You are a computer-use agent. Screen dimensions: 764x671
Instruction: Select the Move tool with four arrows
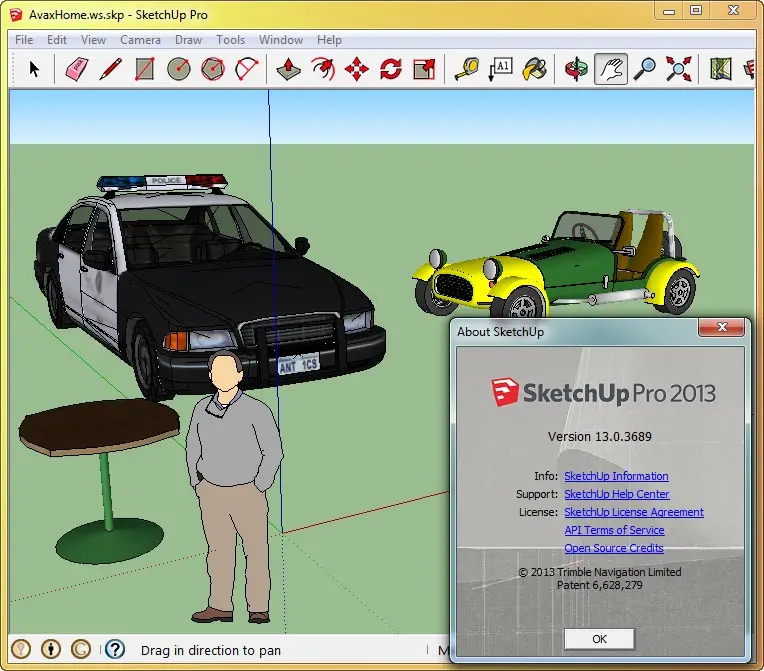(357, 69)
